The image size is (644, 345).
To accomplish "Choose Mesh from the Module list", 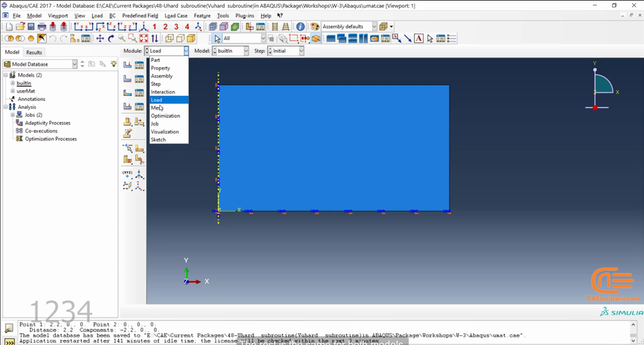I will pyautogui.click(x=169, y=108).
